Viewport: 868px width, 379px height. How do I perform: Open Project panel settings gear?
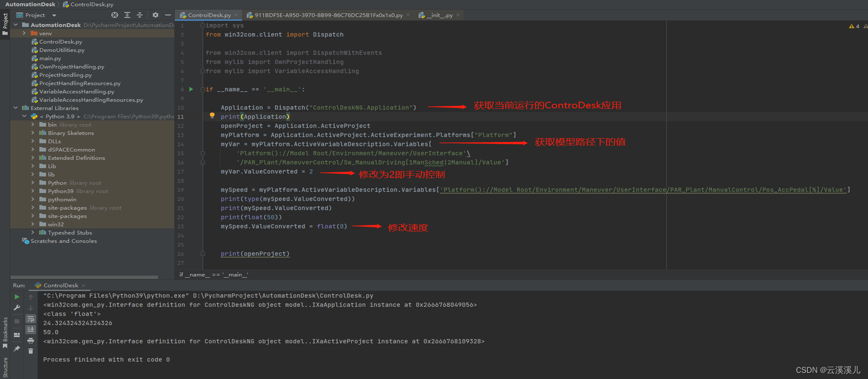pos(156,15)
